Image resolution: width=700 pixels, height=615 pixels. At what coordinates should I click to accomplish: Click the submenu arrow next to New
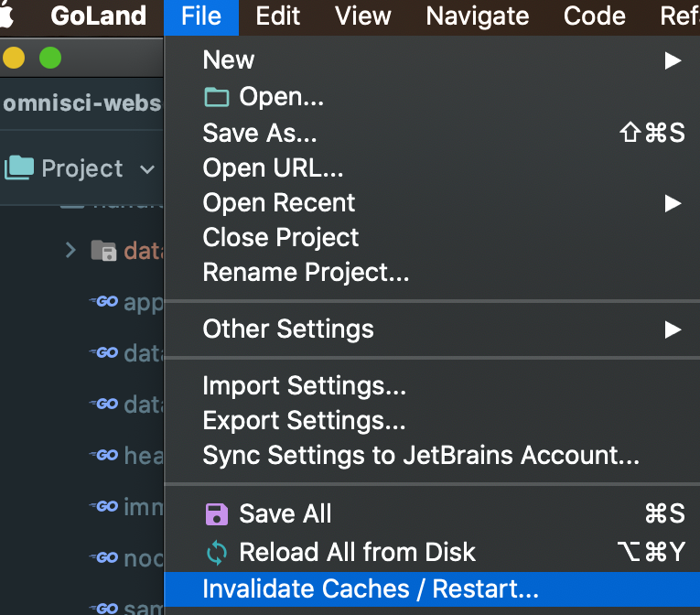pyautogui.click(x=673, y=60)
